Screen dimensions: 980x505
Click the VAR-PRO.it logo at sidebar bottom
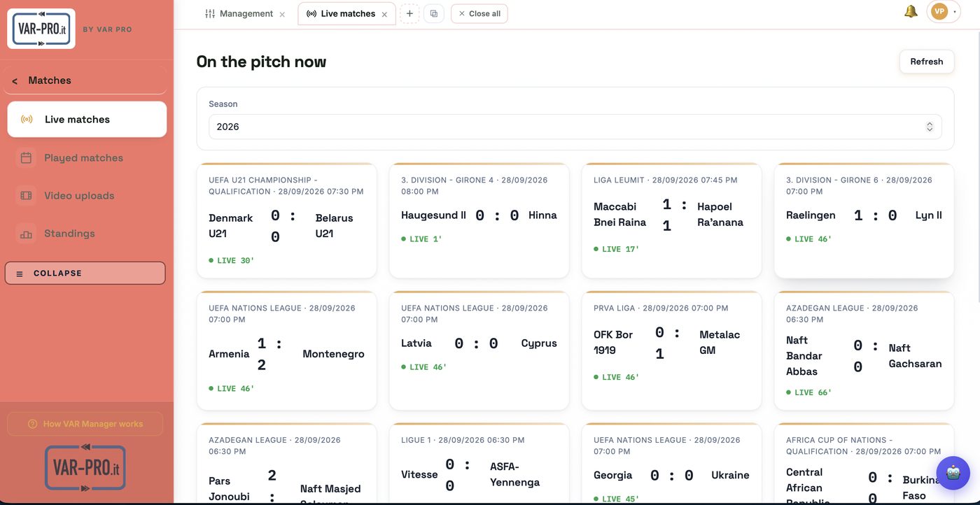click(85, 467)
